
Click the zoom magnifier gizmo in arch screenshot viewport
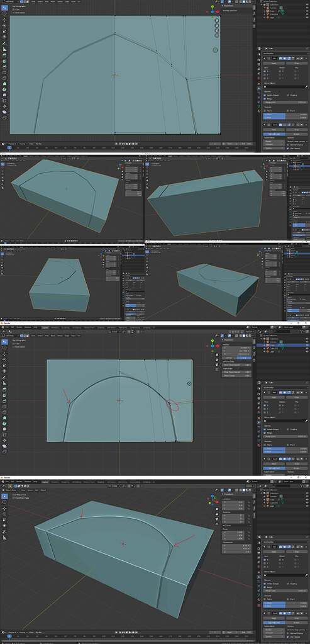click(x=217, y=354)
